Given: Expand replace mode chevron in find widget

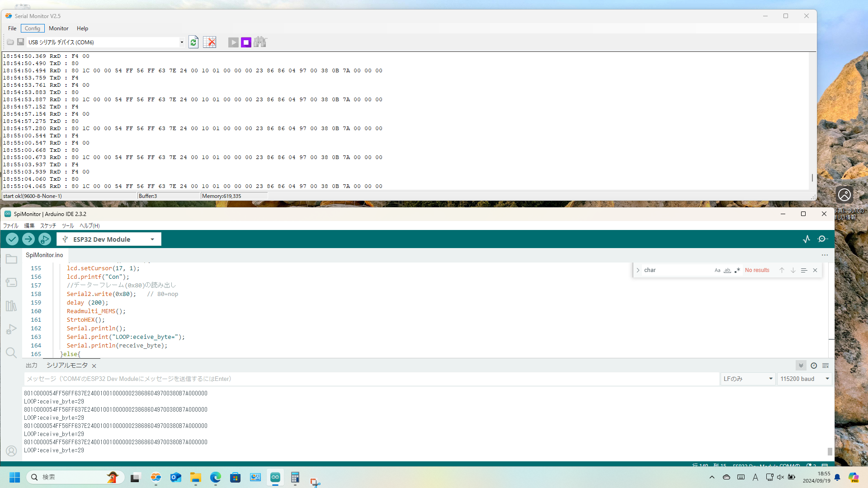Looking at the screenshot, I should point(638,270).
